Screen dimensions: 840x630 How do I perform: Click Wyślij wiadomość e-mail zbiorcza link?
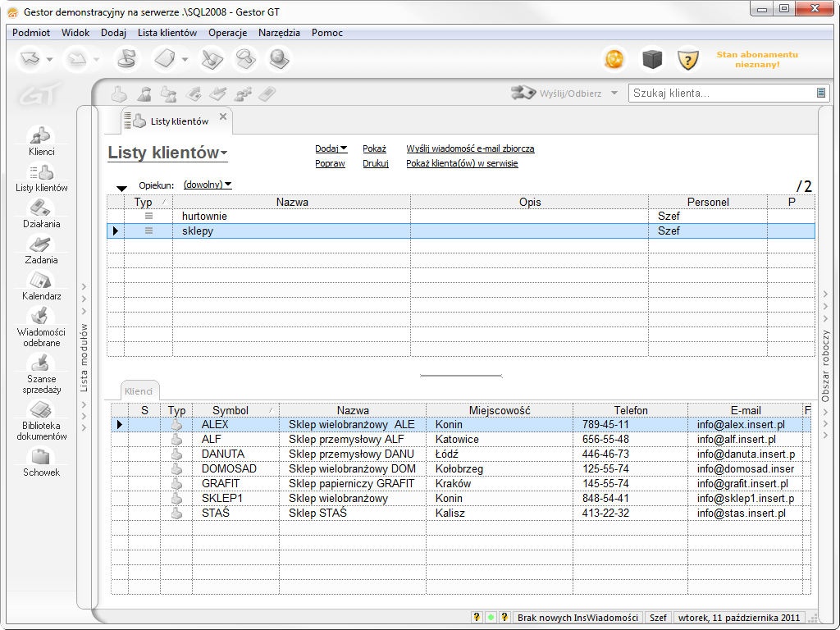[x=470, y=148]
